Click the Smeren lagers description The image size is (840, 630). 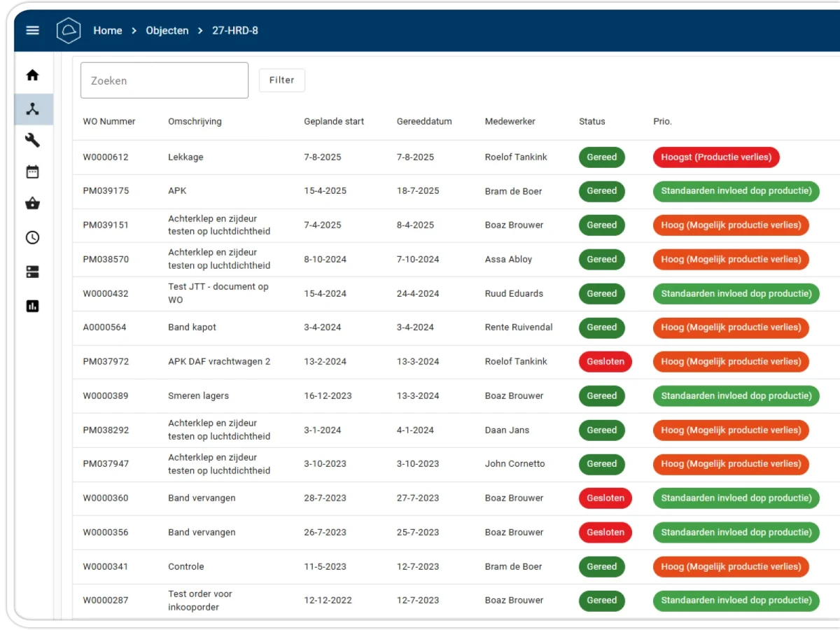(198, 395)
